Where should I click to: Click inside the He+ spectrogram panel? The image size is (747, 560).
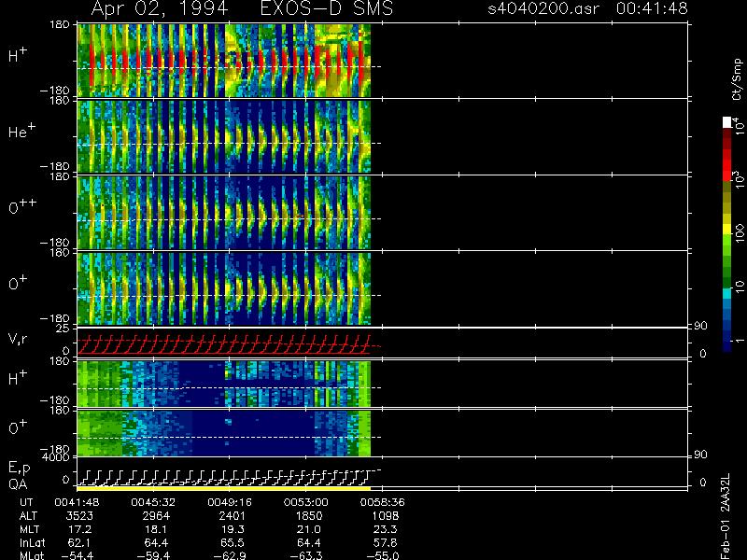click(224, 136)
